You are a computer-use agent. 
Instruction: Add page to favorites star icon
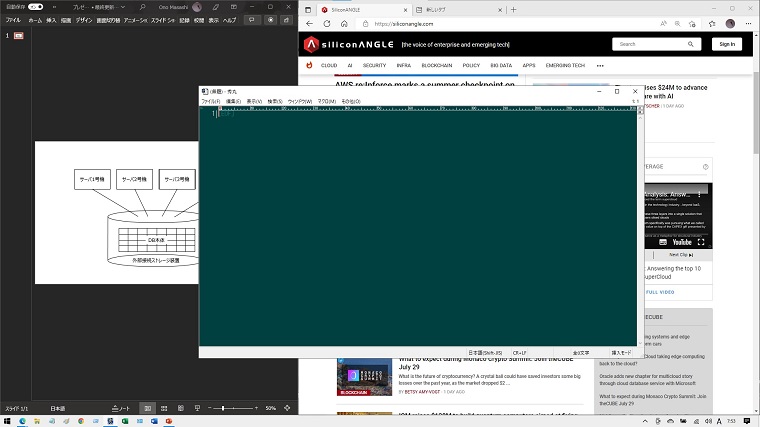(694, 23)
